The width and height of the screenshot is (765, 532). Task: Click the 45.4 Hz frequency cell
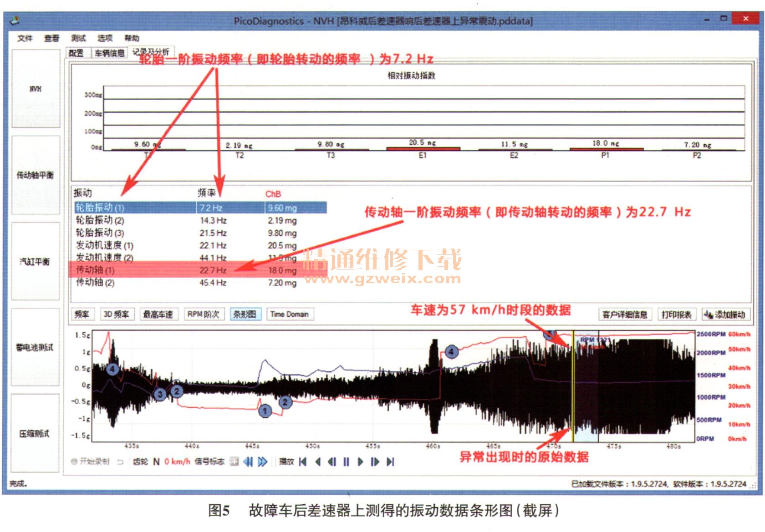click(213, 283)
